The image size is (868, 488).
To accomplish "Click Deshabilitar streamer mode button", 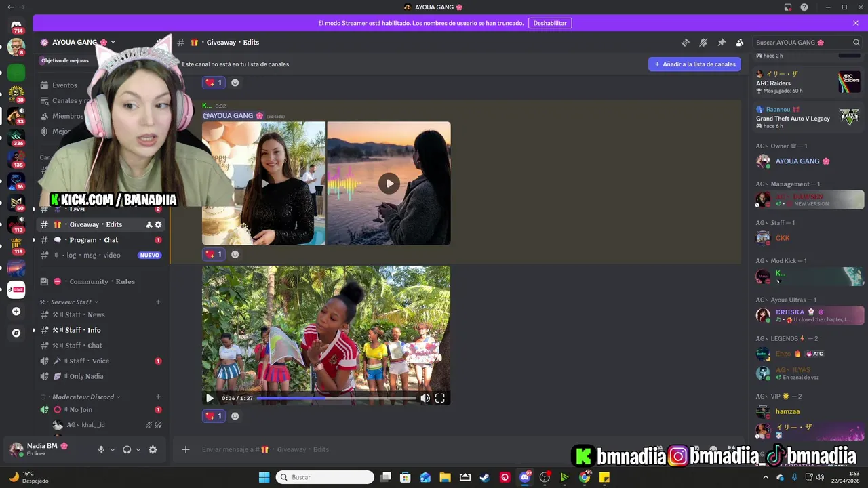I will 550,23.
